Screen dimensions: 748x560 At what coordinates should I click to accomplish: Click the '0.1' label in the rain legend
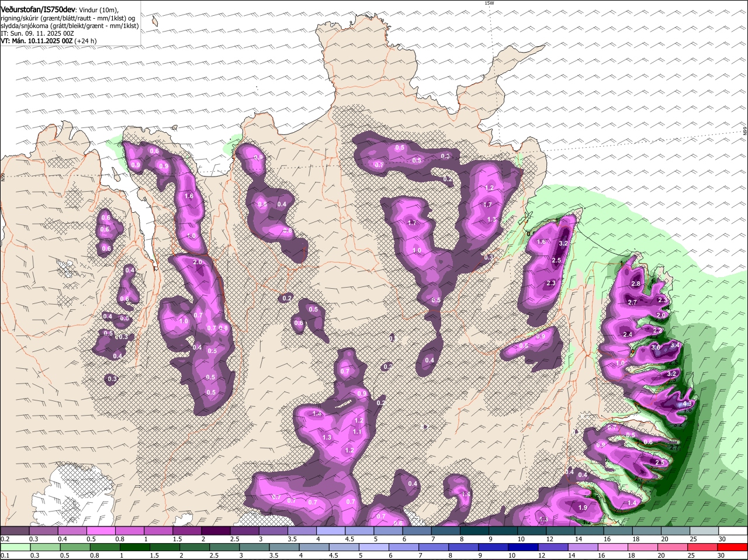pyautogui.click(x=5, y=555)
